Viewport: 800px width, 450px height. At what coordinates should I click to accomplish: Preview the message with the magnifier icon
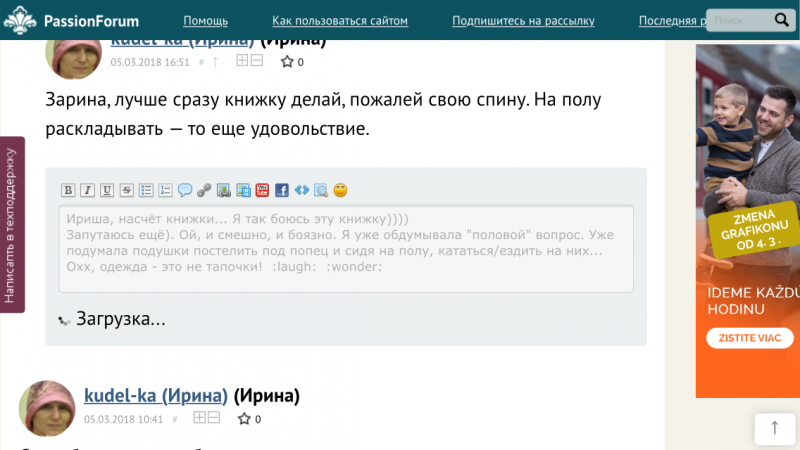[x=321, y=190]
